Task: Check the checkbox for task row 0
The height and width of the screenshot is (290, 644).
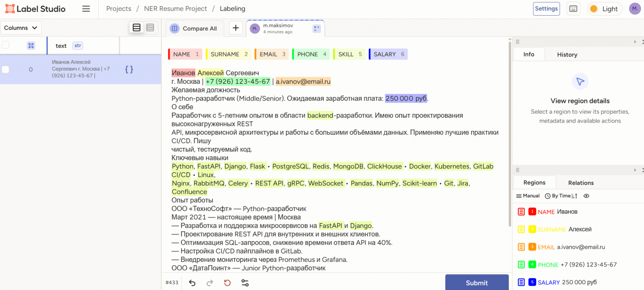Action: click(x=5, y=69)
